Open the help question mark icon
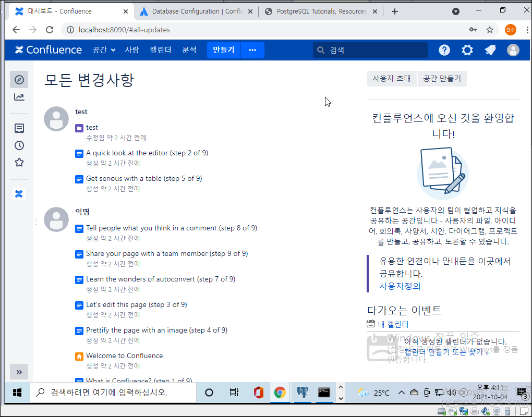This screenshot has width=532, height=417. 444,50
